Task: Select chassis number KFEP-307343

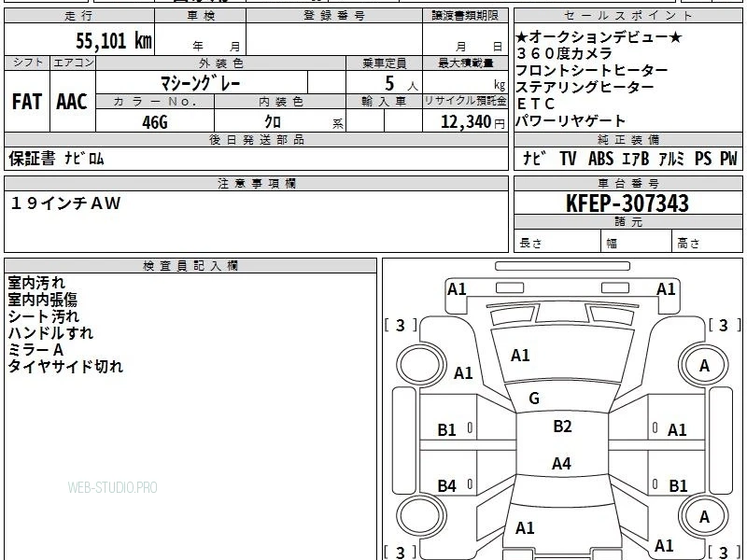Action: click(627, 203)
